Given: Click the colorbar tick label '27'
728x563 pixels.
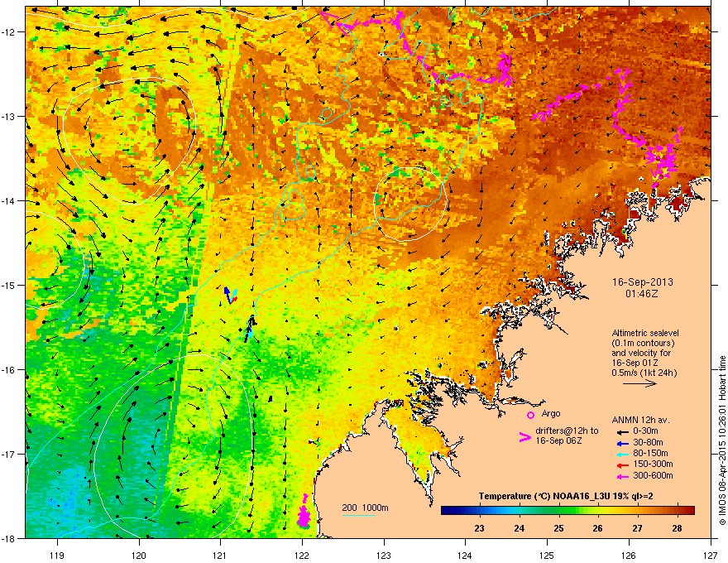Looking at the screenshot, I should 637,528.
